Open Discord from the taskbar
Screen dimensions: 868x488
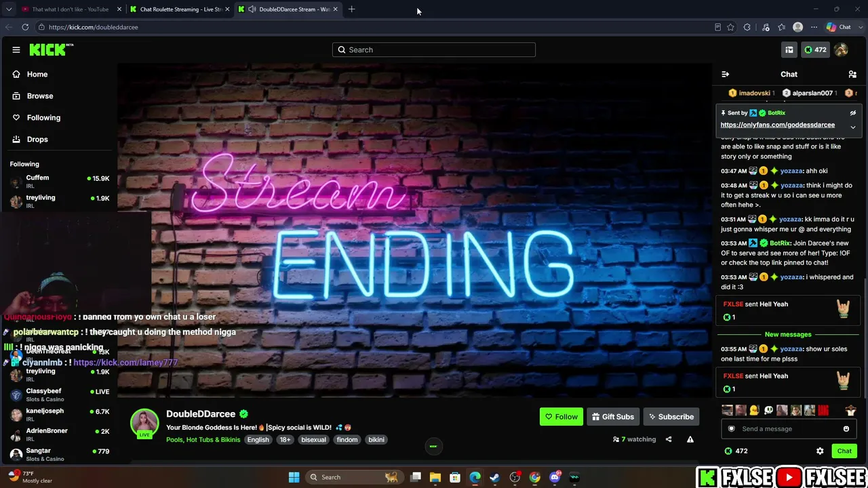555,477
